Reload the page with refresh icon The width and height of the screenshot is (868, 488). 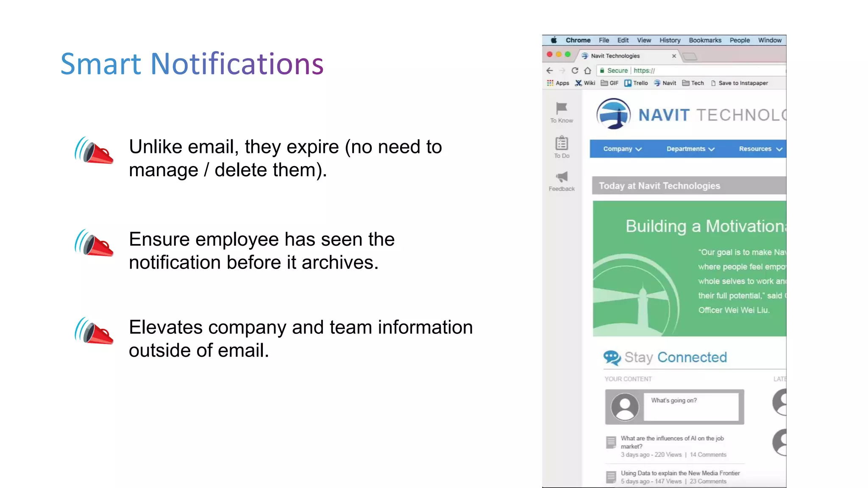click(575, 71)
